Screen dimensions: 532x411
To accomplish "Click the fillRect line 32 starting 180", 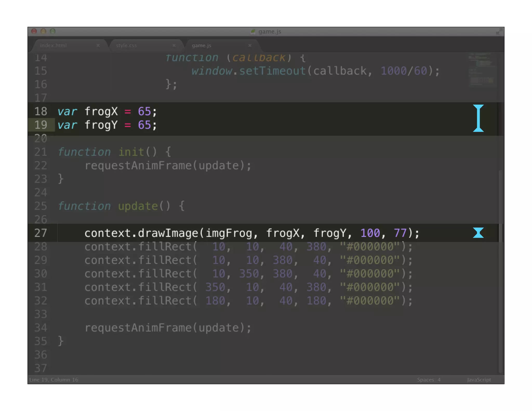I will 249,301.
